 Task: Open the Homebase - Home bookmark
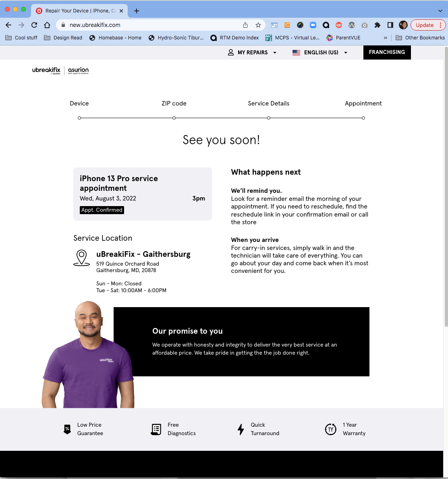115,38
